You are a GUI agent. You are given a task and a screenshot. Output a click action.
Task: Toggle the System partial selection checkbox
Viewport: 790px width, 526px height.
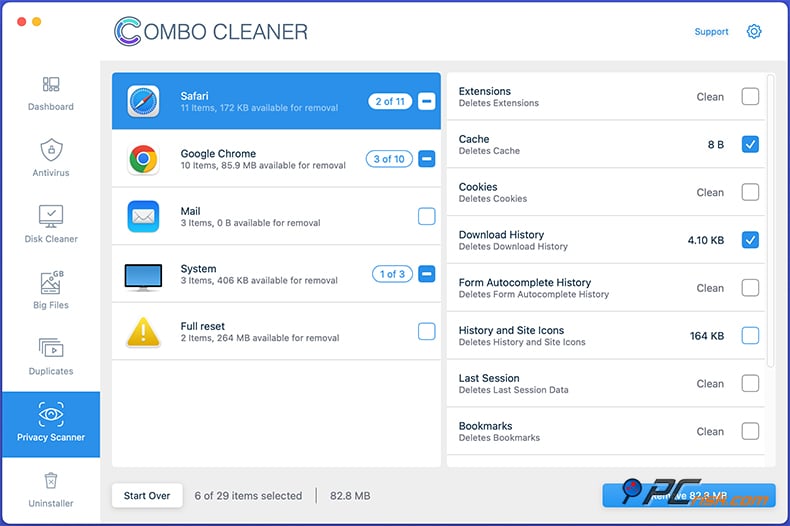[426, 274]
